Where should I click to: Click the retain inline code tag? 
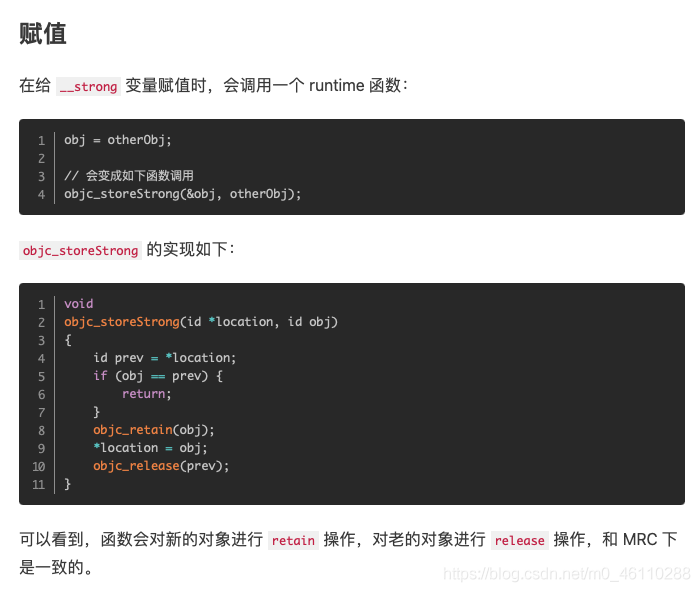point(293,540)
